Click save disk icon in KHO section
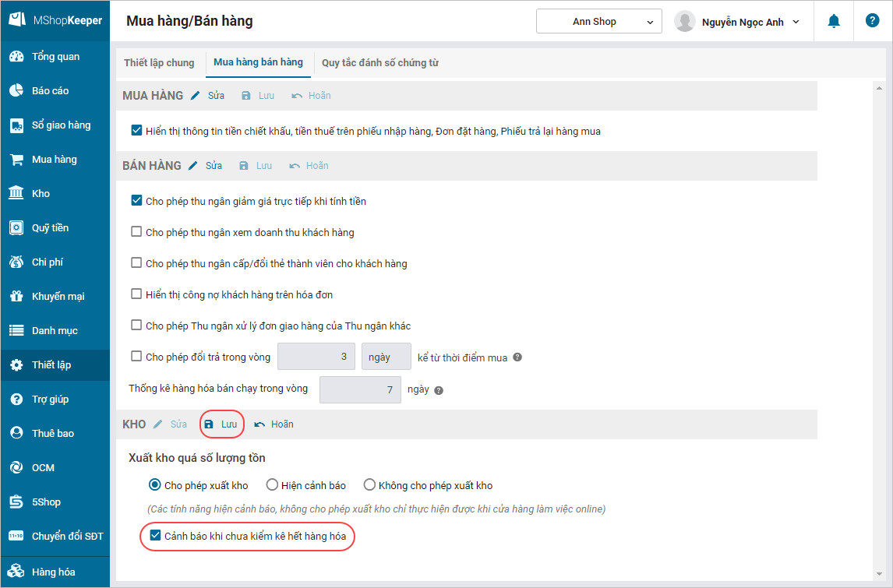The height and width of the screenshot is (588, 893). tap(209, 424)
